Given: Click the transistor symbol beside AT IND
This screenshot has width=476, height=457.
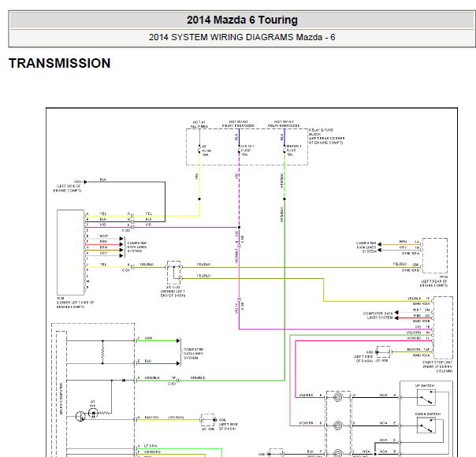Looking at the screenshot, I should (x=80, y=416).
